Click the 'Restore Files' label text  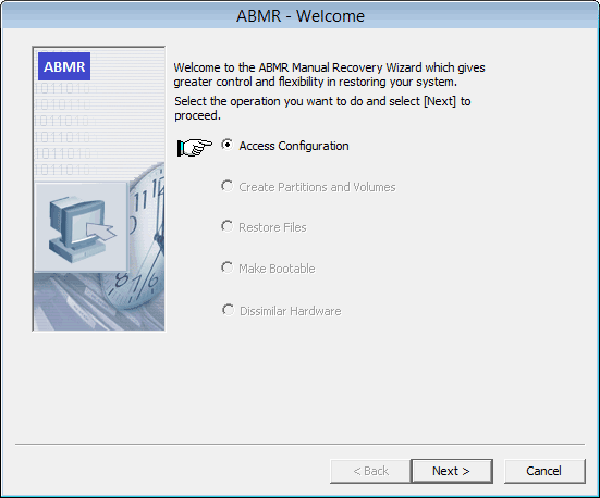pyautogui.click(x=273, y=228)
